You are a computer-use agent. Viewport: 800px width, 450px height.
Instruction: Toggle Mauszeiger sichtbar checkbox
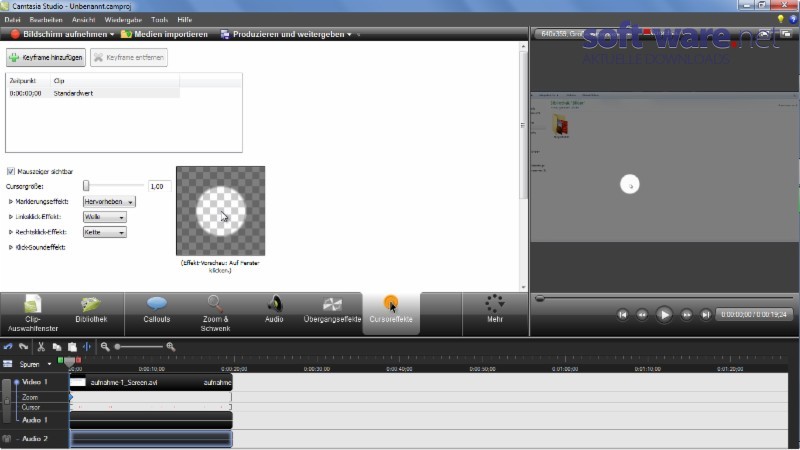[11, 171]
